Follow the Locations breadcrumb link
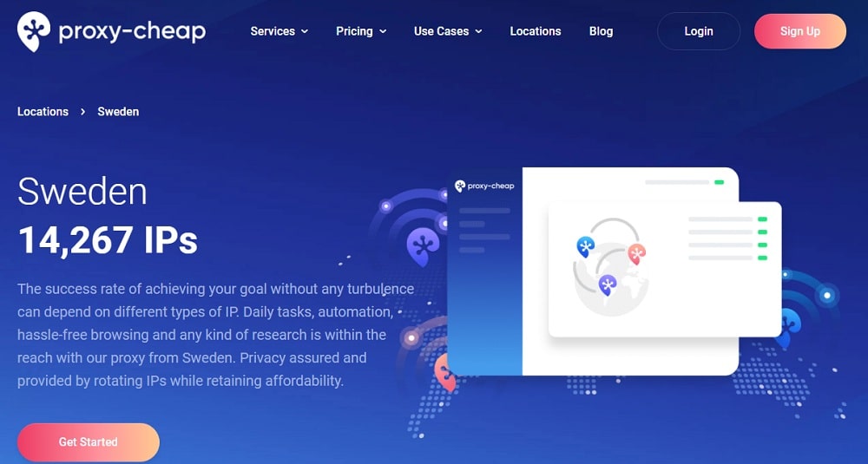Screen dimensions: 868x464 43,112
